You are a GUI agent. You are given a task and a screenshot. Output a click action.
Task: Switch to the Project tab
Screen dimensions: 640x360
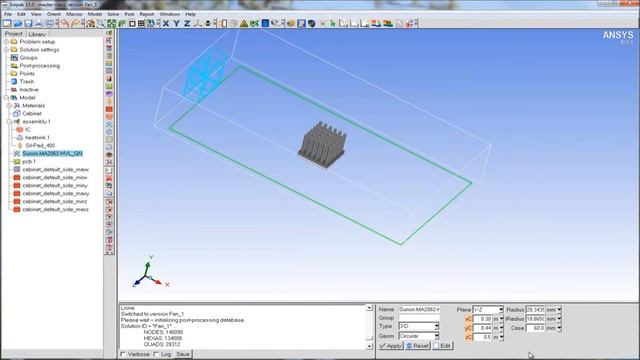(13, 34)
